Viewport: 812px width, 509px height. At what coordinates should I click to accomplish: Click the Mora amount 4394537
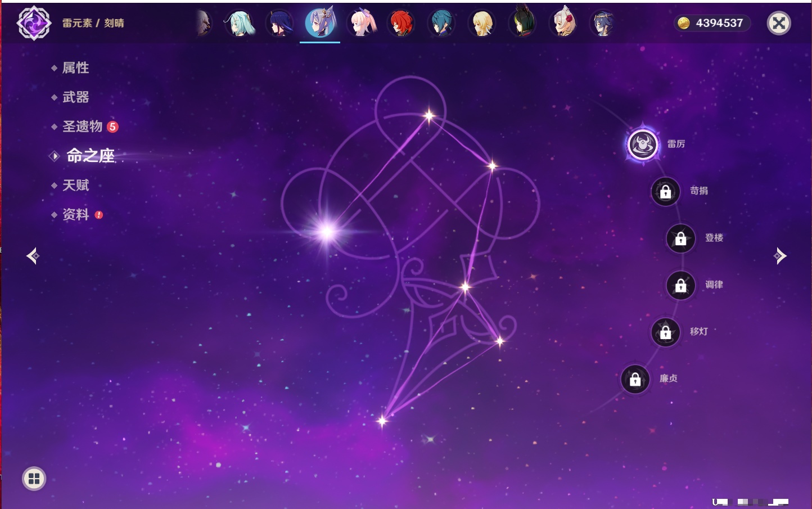pyautogui.click(x=719, y=23)
